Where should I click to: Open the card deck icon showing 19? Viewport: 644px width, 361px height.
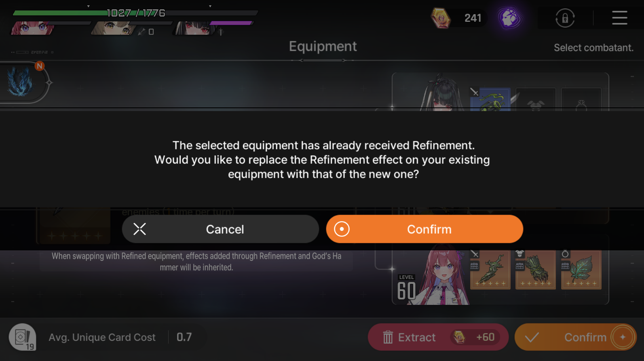23,337
